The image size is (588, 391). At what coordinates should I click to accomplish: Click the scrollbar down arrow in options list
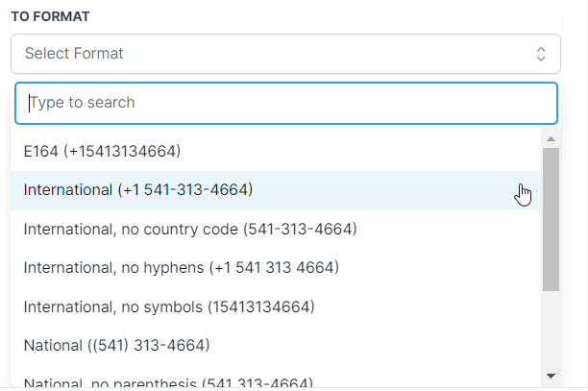pos(551,375)
